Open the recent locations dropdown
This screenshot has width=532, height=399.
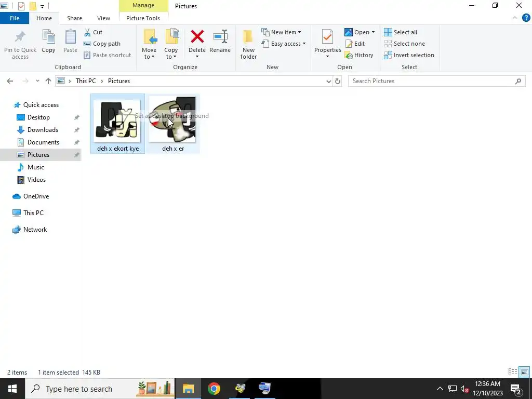pos(37,81)
